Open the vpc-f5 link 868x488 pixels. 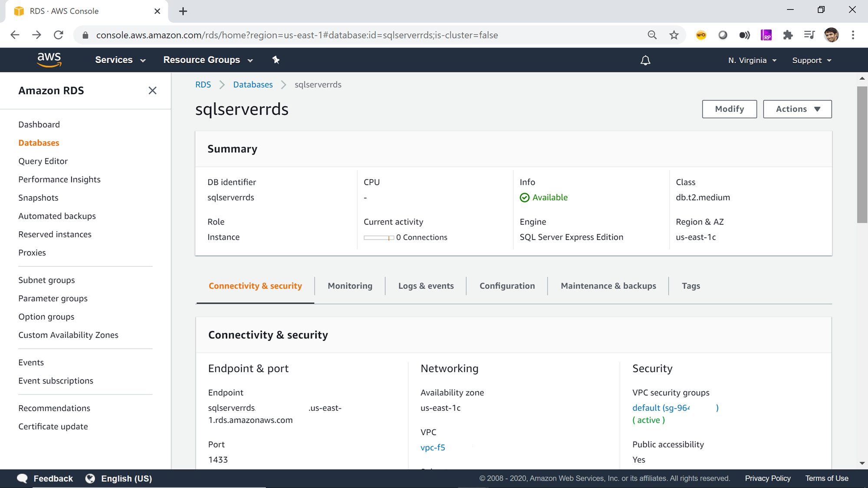[432, 447]
